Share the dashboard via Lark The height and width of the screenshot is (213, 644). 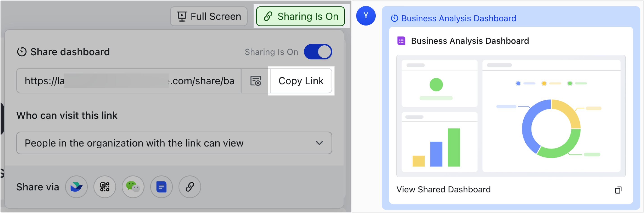(x=76, y=187)
